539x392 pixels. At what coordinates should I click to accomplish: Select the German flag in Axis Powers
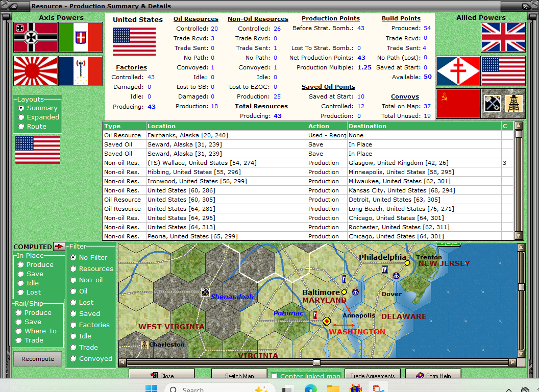(36, 37)
